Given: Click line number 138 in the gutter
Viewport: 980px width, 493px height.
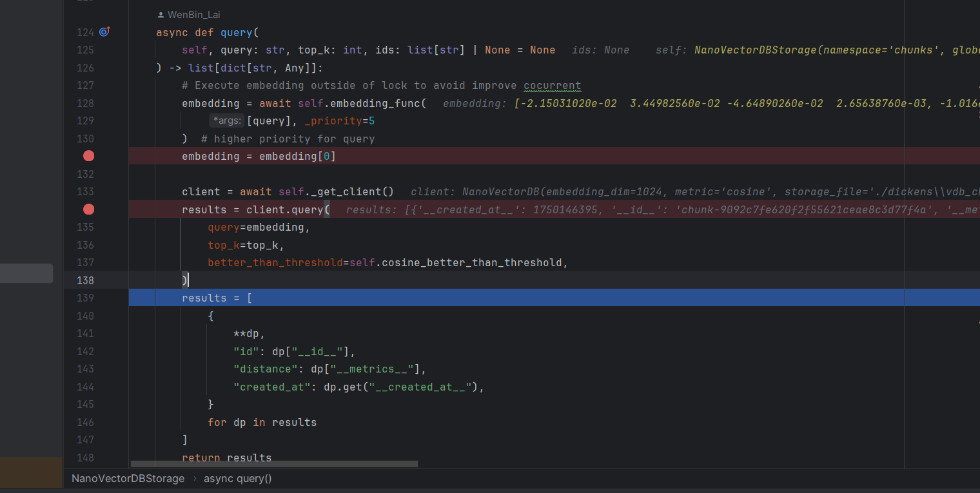Looking at the screenshot, I should point(85,280).
